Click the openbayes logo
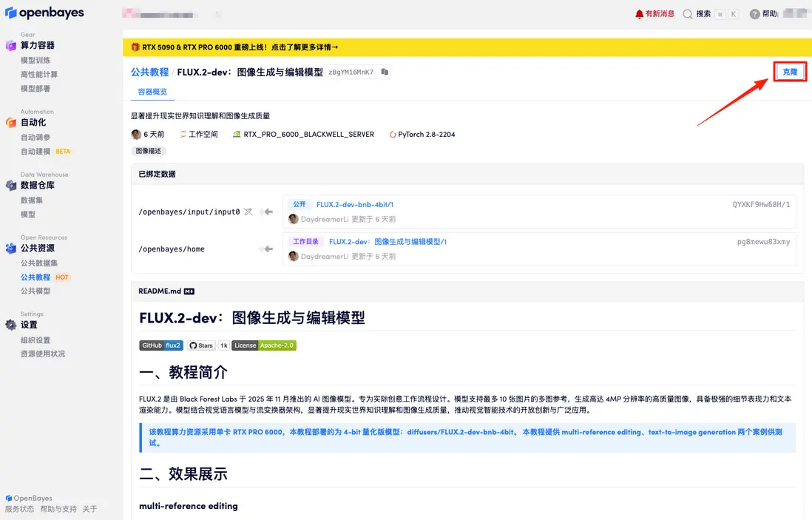The image size is (812, 520). point(44,13)
